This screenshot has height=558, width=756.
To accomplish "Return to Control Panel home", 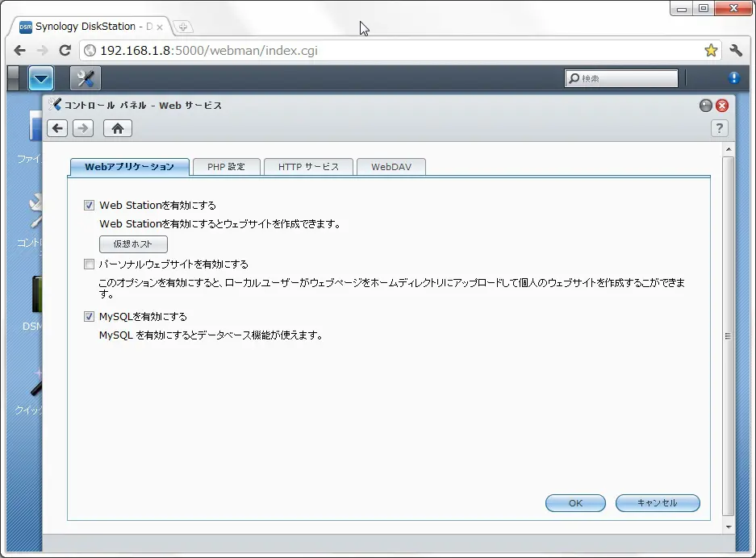I will click(x=118, y=128).
